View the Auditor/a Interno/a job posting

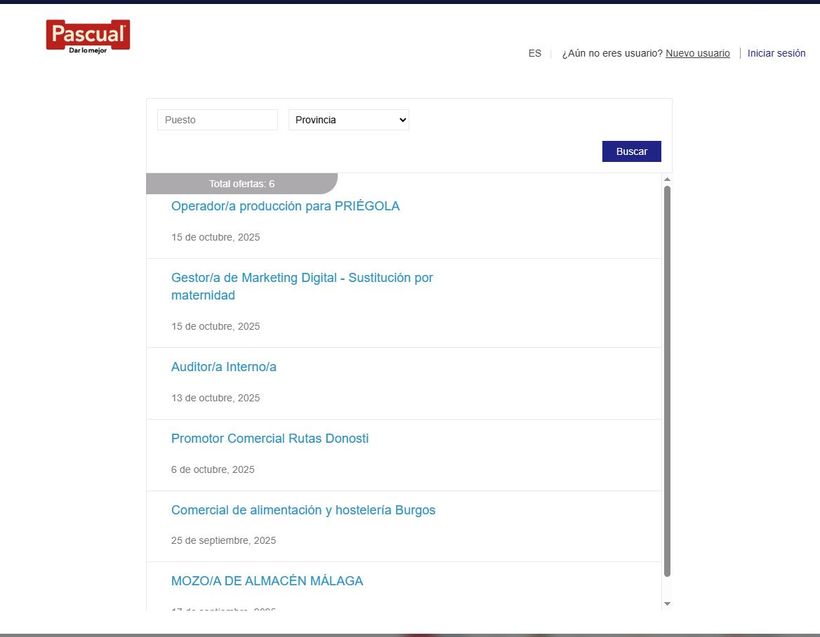(x=223, y=366)
